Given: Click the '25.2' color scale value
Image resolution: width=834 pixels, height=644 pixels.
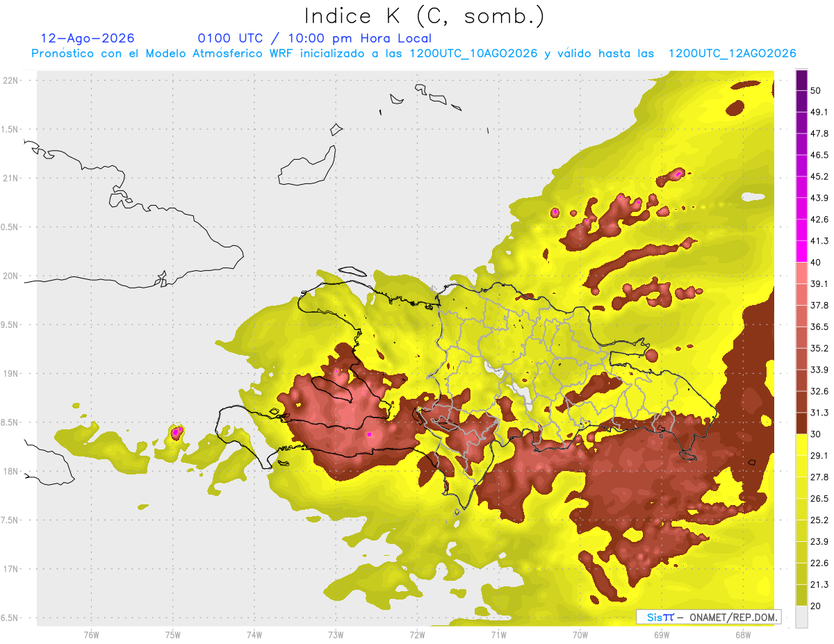Looking at the screenshot, I should [x=819, y=520].
